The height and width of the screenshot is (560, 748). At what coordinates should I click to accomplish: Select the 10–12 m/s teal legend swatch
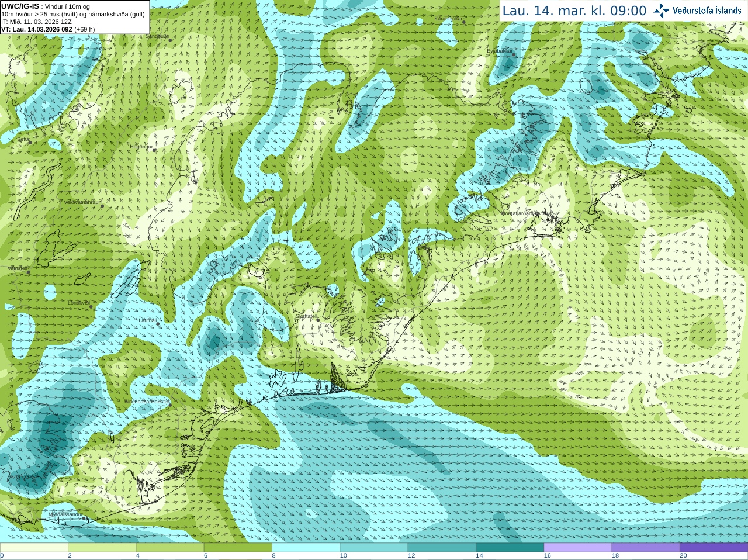[x=374, y=548]
